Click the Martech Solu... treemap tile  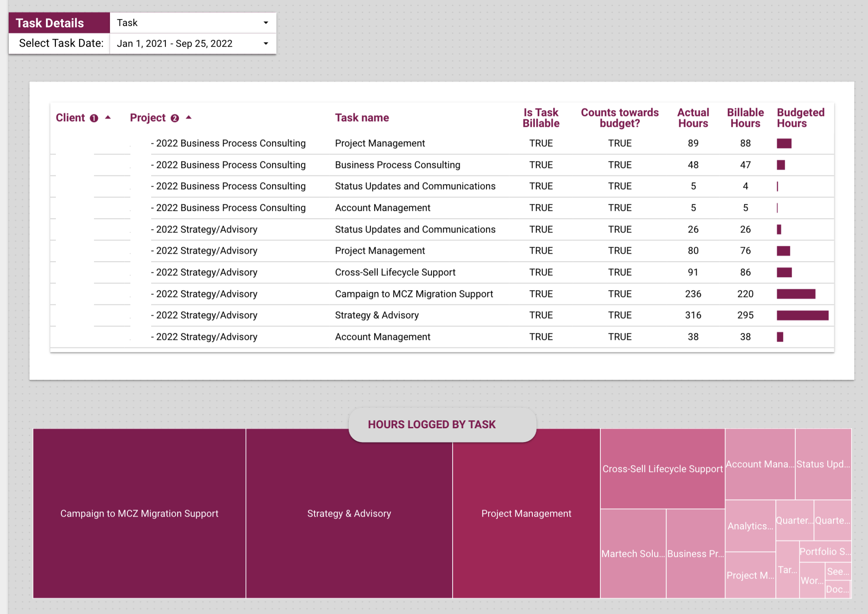coord(633,554)
